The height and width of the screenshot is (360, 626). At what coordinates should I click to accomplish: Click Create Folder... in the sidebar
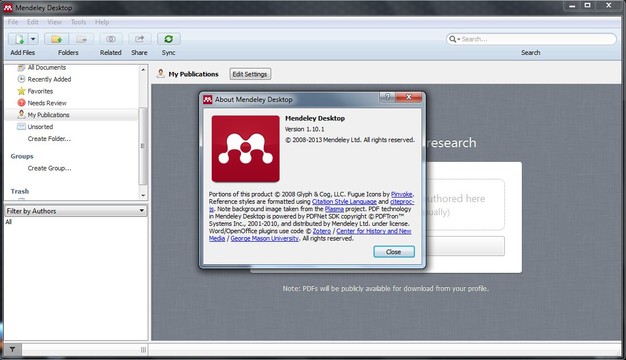click(x=49, y=139)
